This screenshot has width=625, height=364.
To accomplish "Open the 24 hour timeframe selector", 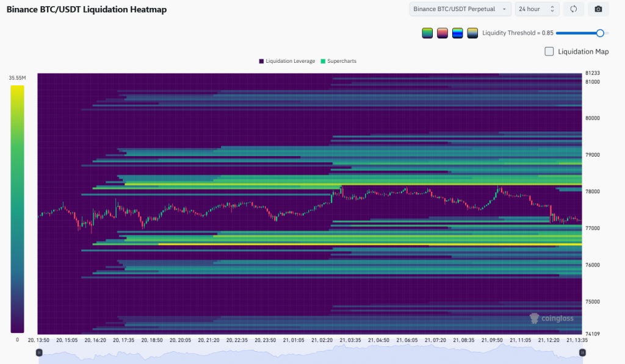I will (537, 9).
